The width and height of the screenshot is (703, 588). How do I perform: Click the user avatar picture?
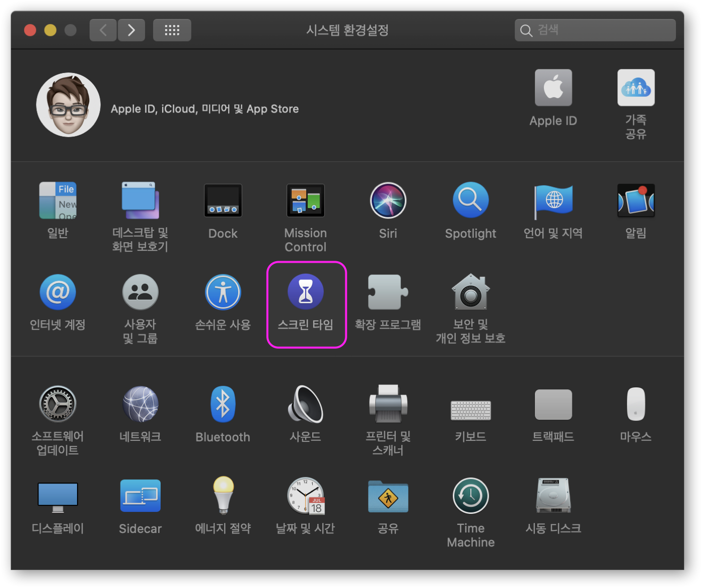coord(69,105)
